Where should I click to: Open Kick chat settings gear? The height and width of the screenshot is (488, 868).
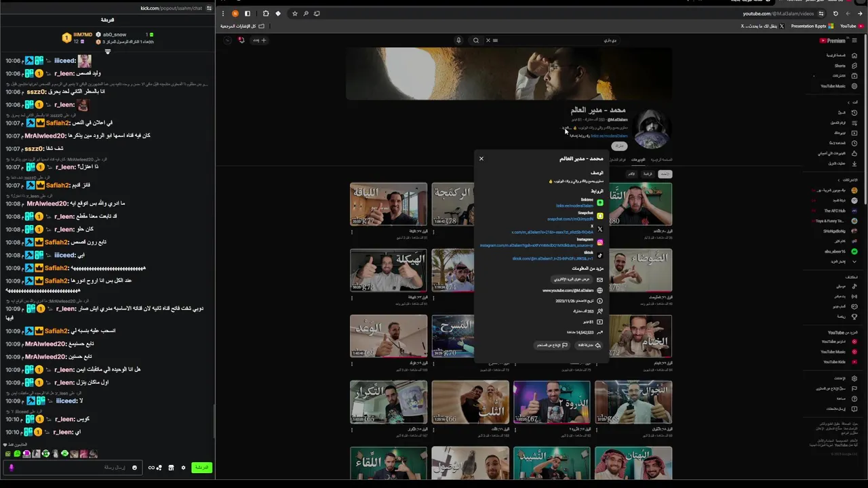click(183, 468)
